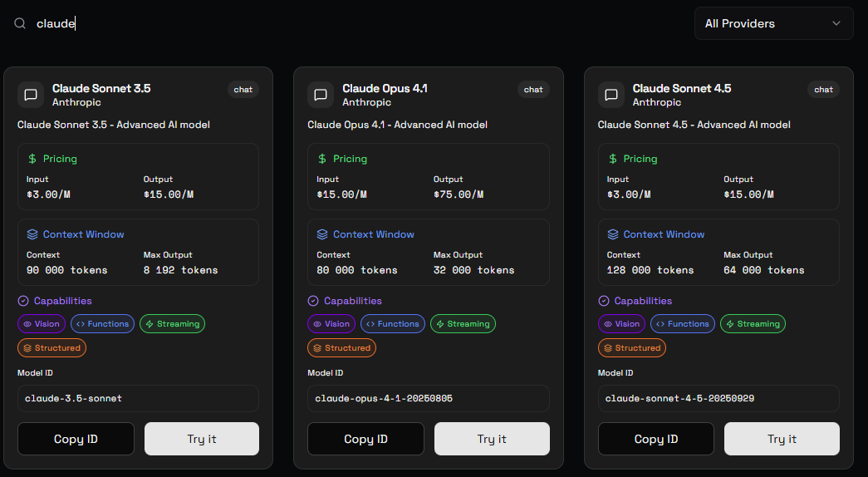The height and width of the screenshot is (477, 868).
Task: Click the 80 000 tokens context value
Action: [x=357, y=270]
